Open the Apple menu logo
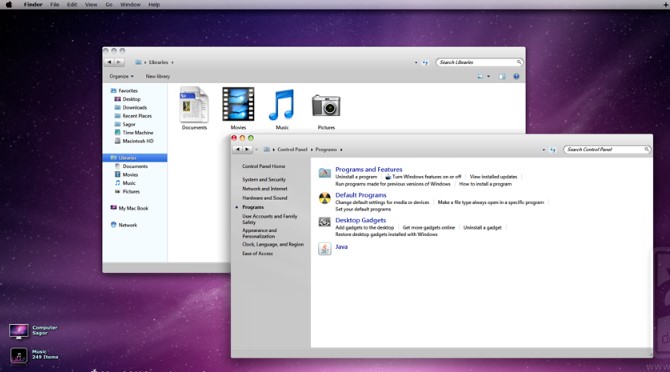Screen dimensions: 670x372 [9, 4]
